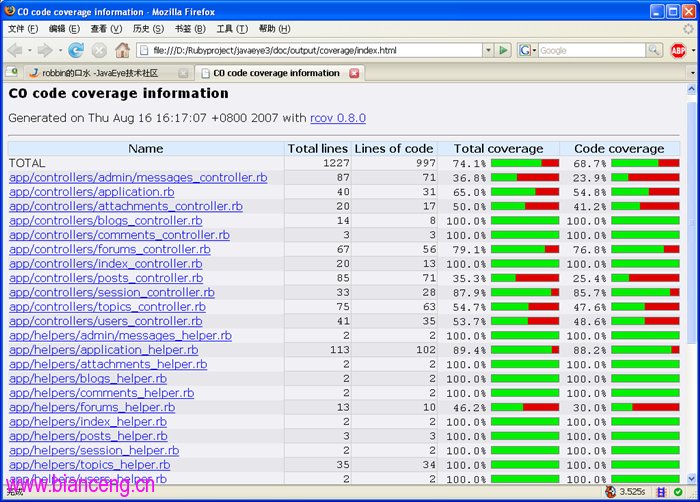Image resolution: width=700 pixels, height=502 pixels.
Task: Click the Google search engine icon
Action: click(524, 50)
